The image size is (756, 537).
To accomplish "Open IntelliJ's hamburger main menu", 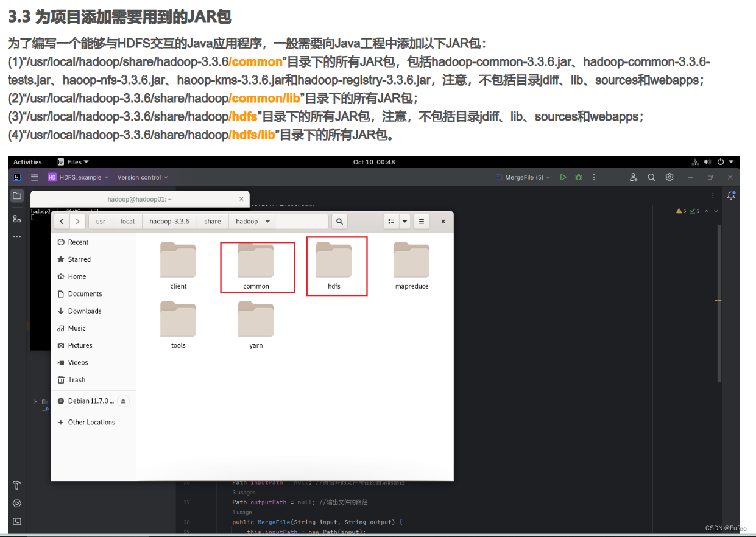I will click(34, 177).
